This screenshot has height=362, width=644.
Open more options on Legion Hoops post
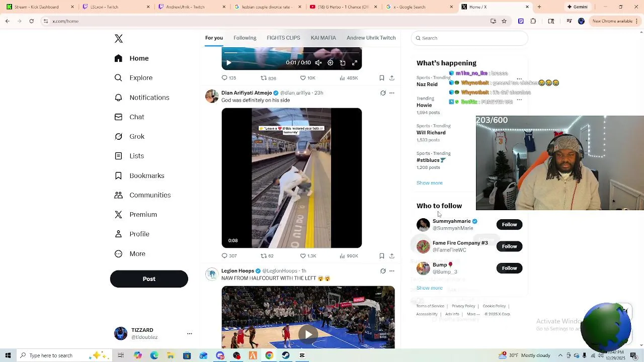(392, 271)
